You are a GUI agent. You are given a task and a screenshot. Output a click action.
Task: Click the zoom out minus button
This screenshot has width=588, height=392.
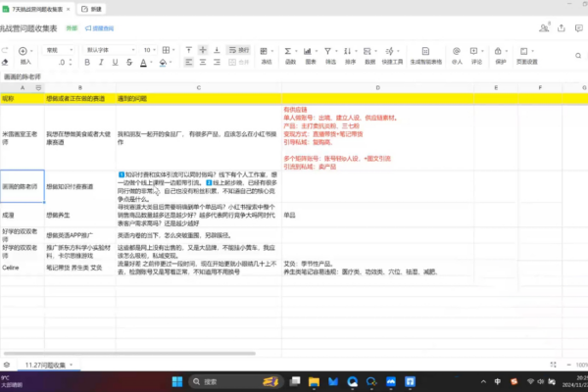coord(568,365)
